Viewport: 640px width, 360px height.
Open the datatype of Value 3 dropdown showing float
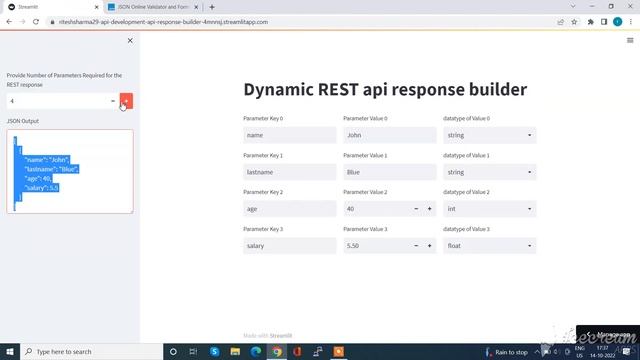coord(490,246)
